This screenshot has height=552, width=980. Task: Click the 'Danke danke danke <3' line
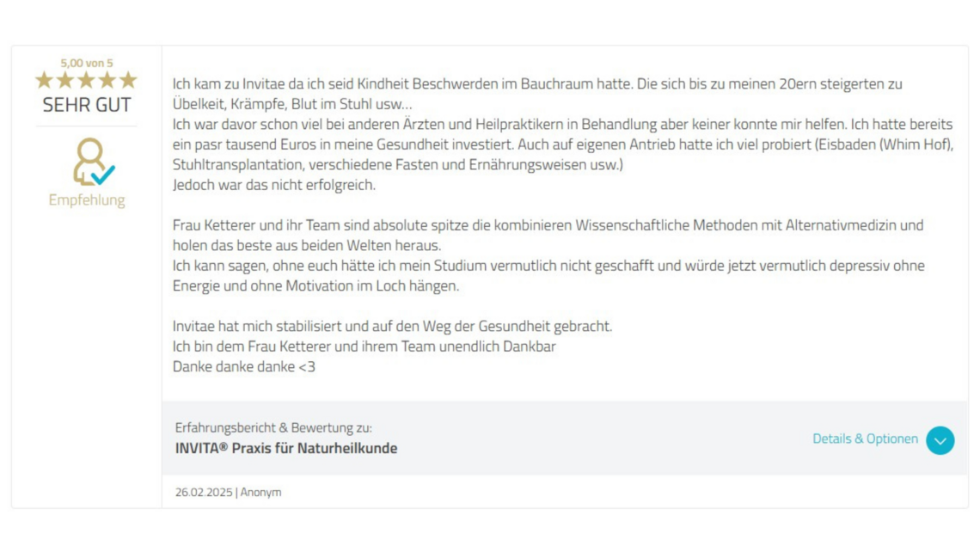point(244,367)
